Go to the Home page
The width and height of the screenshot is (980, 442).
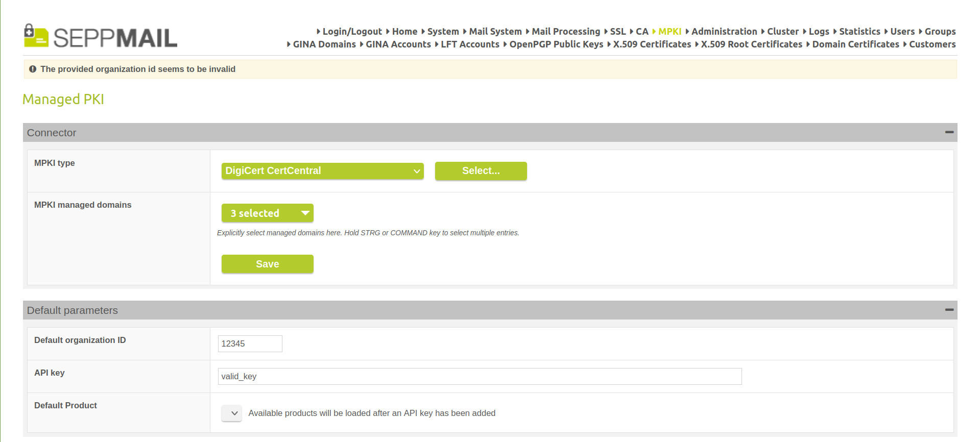[x=404, y=32]
